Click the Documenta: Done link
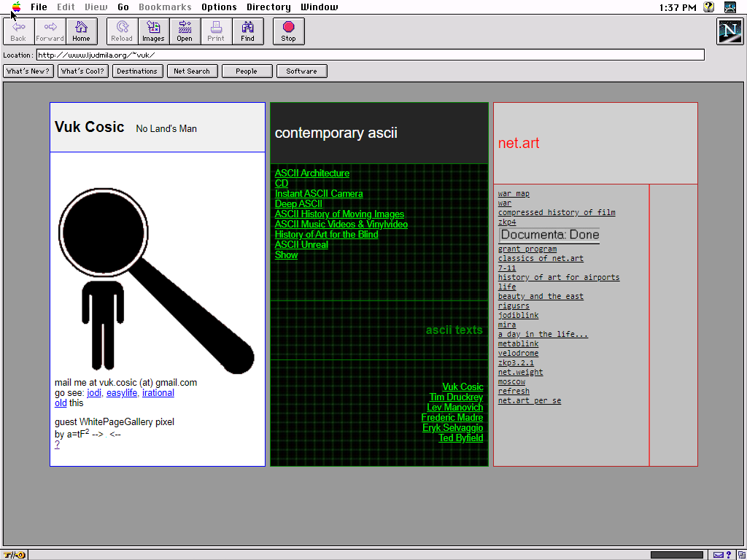The image size is (747, 560). pos(549,235)
